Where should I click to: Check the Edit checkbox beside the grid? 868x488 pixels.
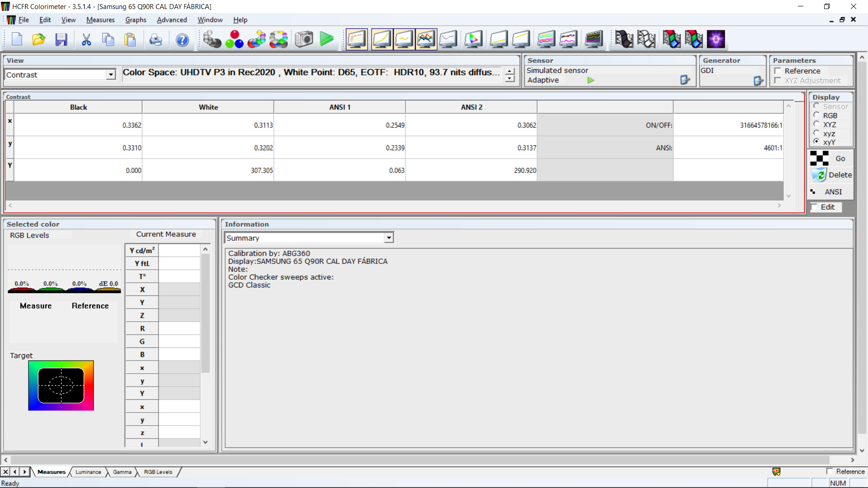pyautogui.click(x=815, y=207)
